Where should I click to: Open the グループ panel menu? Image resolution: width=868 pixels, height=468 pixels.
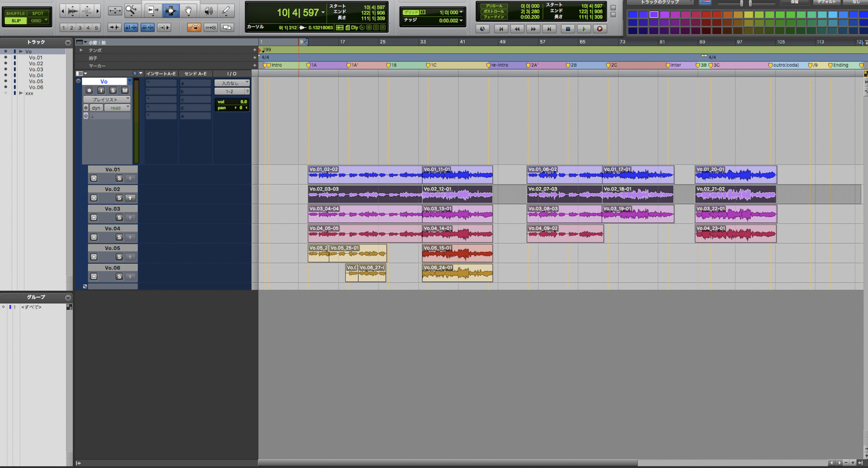(x=68, y=297)
